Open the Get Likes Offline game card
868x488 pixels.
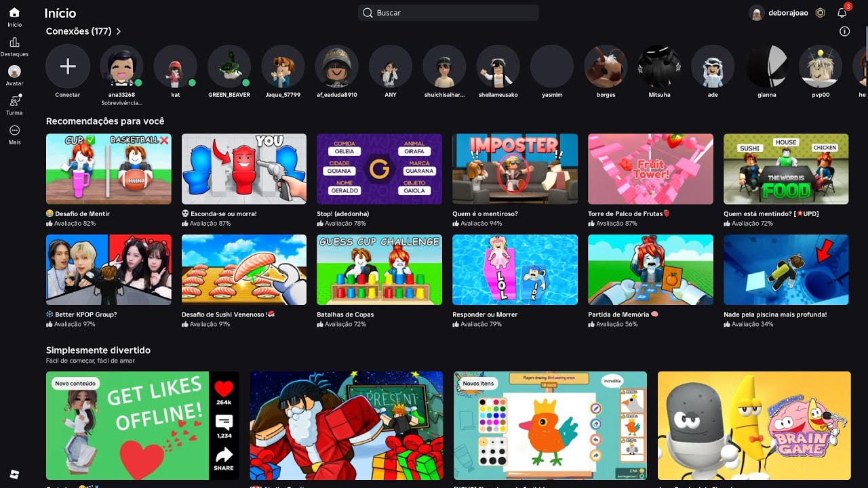(142, 426)
